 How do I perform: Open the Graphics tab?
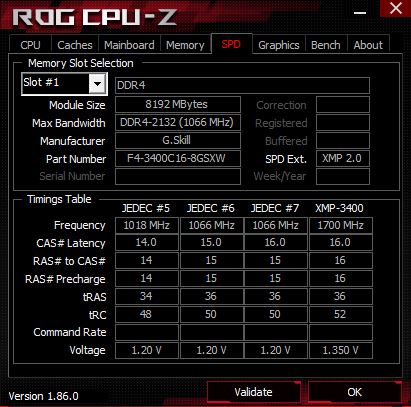click(x=279, y=45)
